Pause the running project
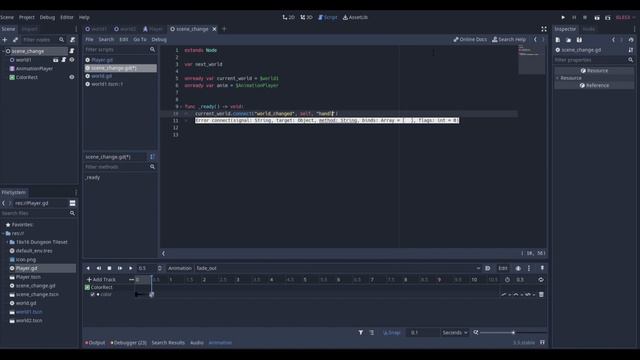The image size is (640, 360). point(574,18)
